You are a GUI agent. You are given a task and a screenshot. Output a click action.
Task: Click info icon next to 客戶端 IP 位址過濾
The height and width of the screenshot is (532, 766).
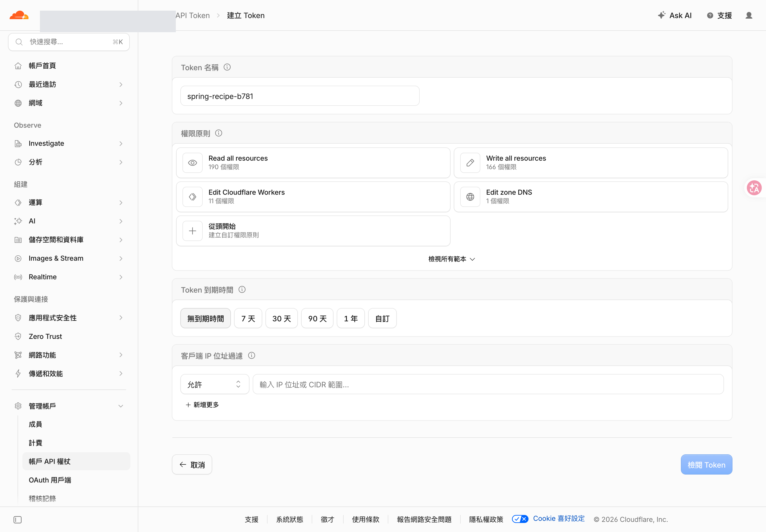click(252, 356)
